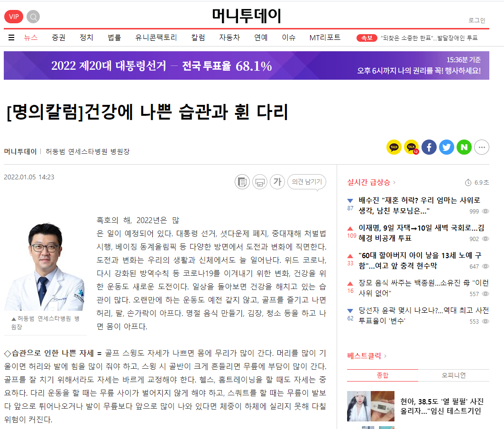Share article to Naver
Image resolution: width=504 pixels, height=429 pixels.
[464, 148]
